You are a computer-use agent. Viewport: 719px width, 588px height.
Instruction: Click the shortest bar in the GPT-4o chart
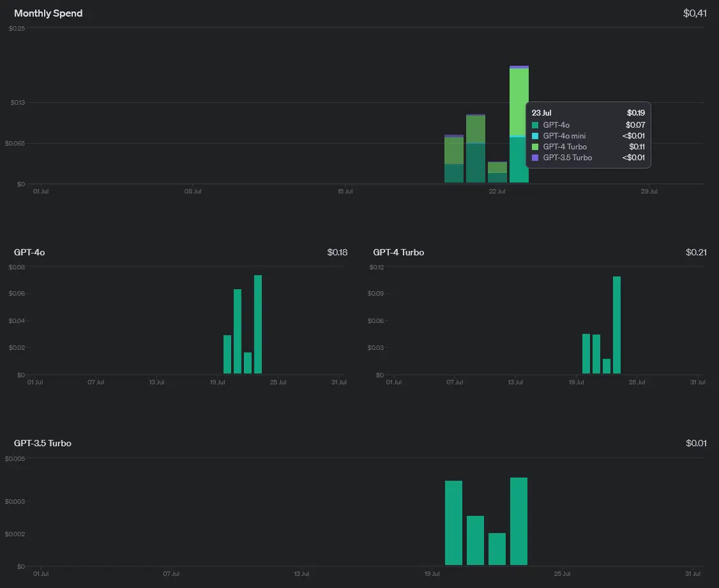coord(248,363)
